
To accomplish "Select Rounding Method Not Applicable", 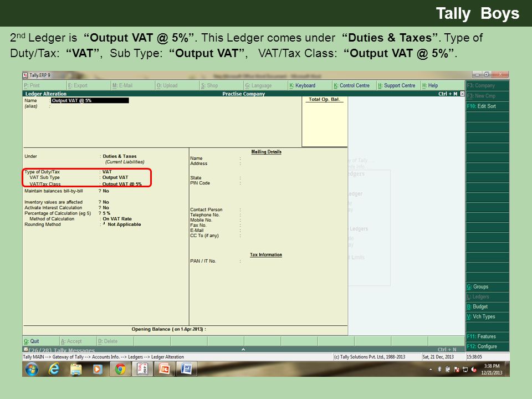I will click(124, 224).
